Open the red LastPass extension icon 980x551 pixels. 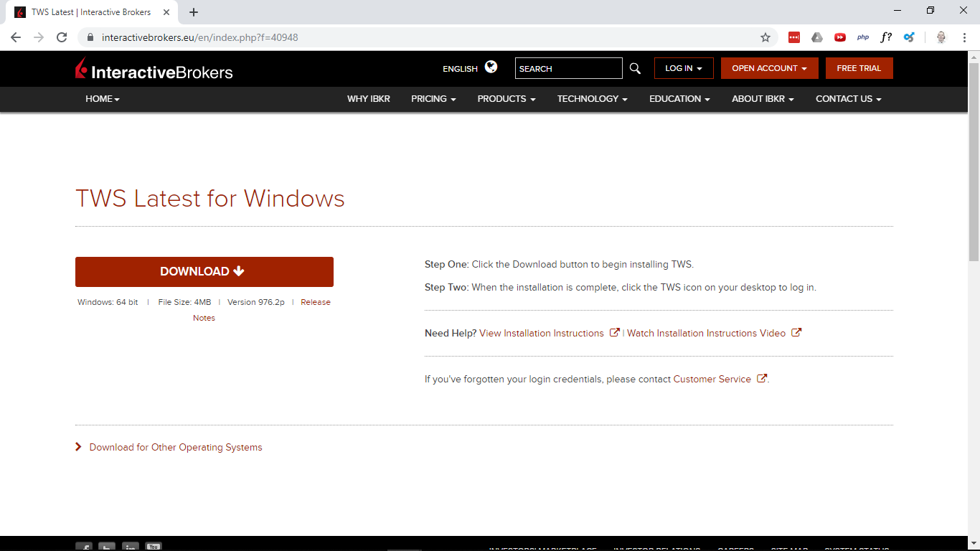pos(794,37)
